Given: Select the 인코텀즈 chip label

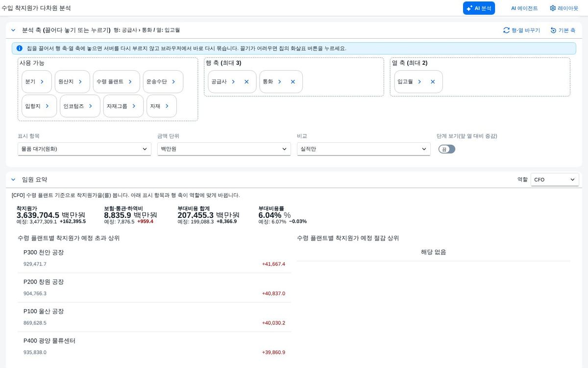Looking at the screenshot, I should [73, 106].
